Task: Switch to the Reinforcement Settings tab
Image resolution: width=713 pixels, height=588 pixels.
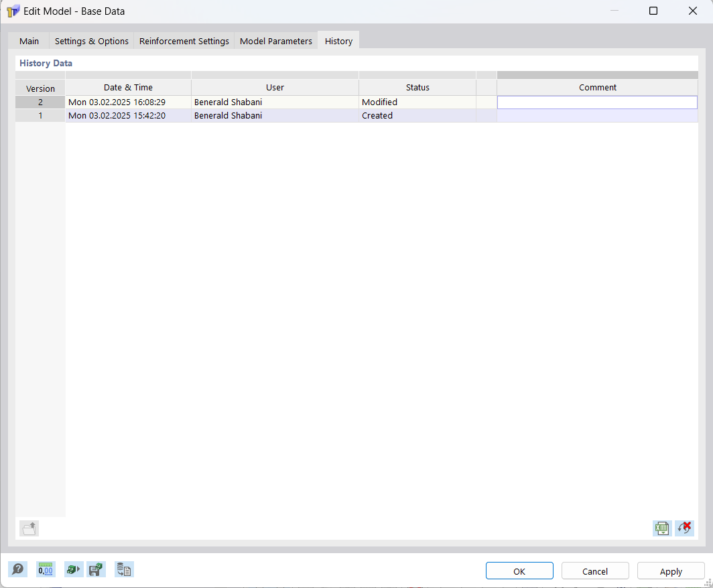Action: click(x=184, y=41)
